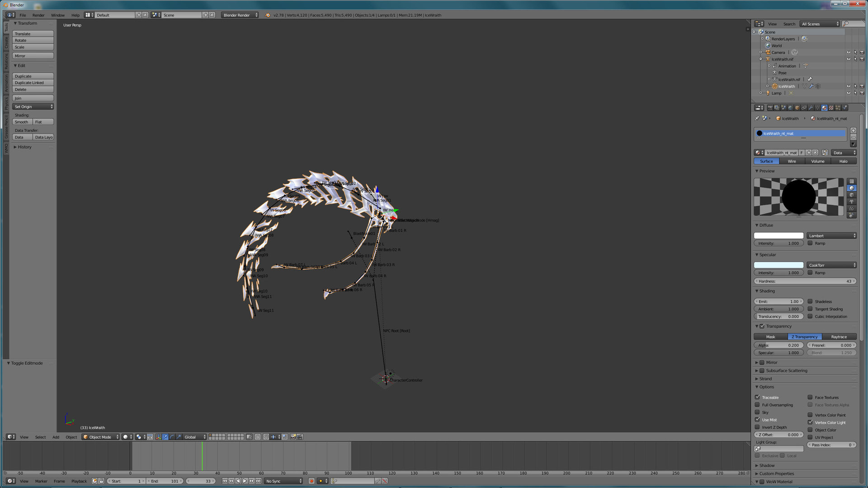Toggle Vertex Color Light checkbox

click(x=810, y=422)
